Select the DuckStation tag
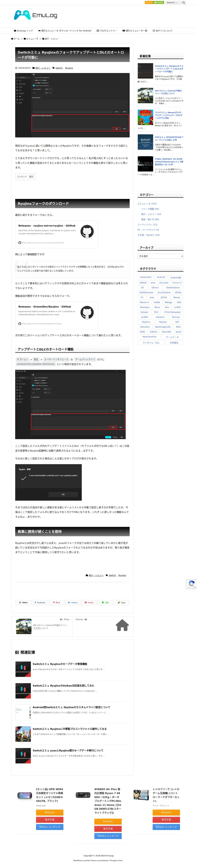This screenshot has width=197, height=868. tap(164, 293)
